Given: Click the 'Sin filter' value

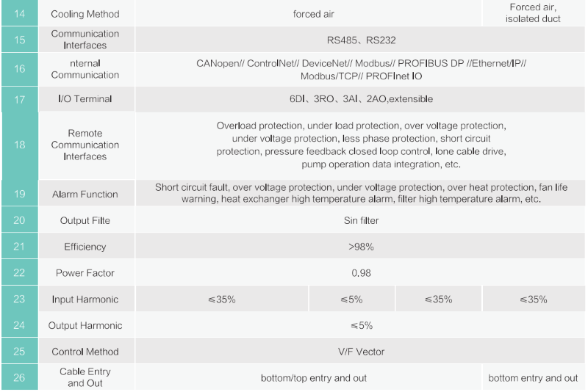Looking at the screenshot, I should [361, 220].
